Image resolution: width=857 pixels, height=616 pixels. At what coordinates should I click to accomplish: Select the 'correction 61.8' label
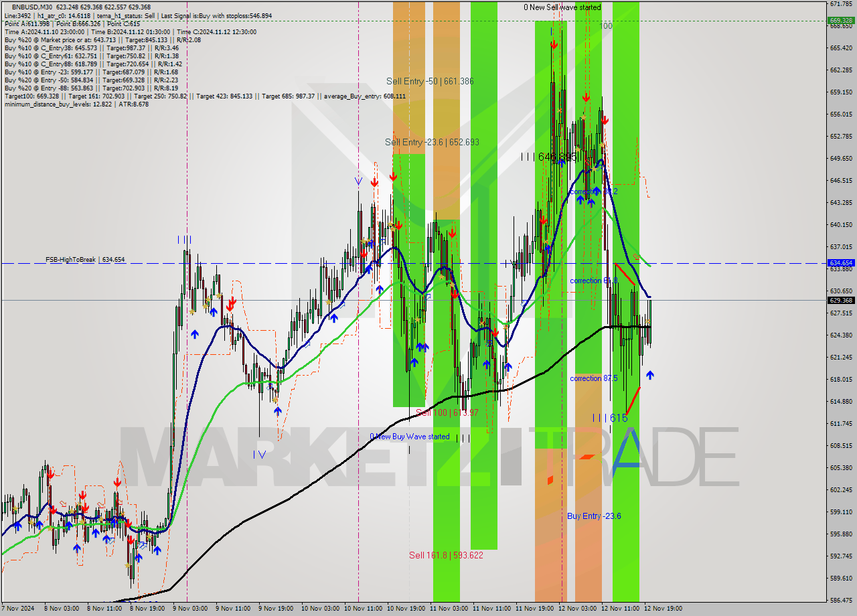tap(593, 281)
